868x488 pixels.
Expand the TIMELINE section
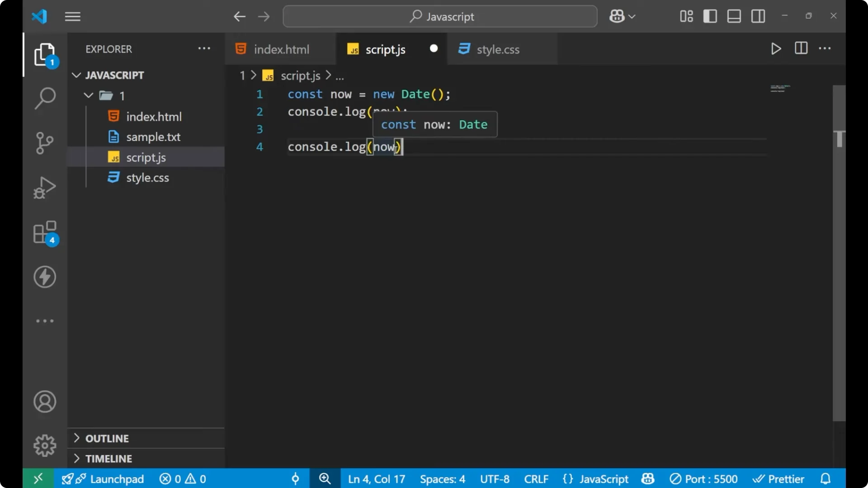point(76,458)
